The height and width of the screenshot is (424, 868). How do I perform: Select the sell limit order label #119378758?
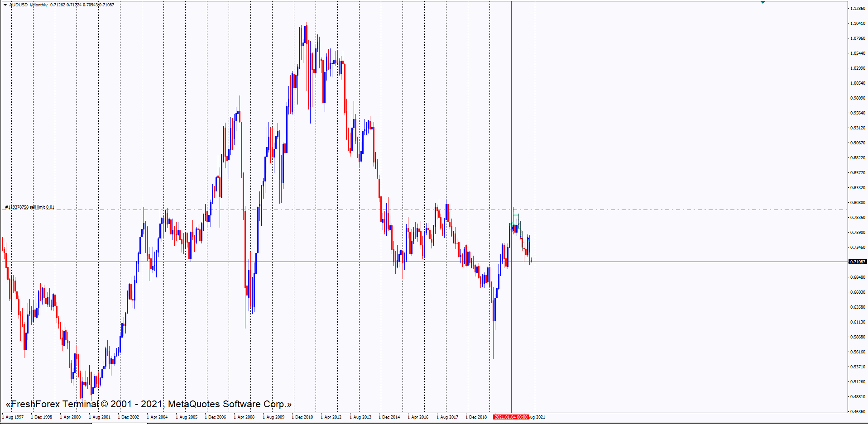pos(30,207)
